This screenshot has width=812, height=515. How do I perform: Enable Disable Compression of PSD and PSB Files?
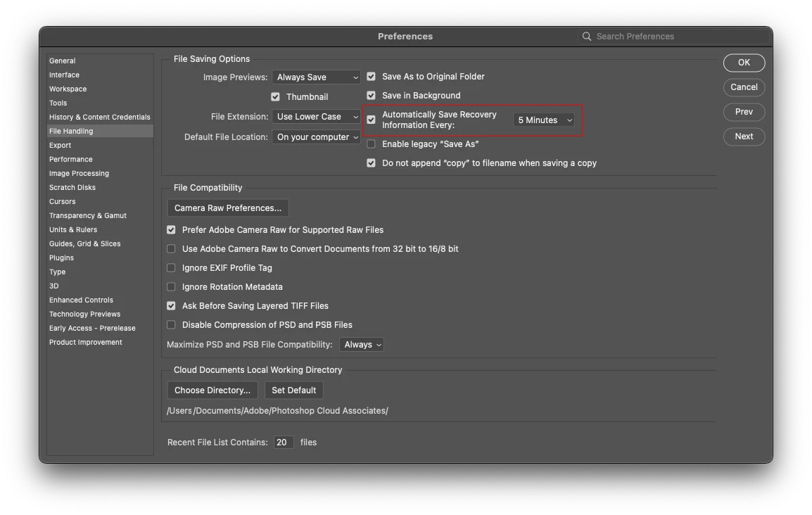coord(171,325)
